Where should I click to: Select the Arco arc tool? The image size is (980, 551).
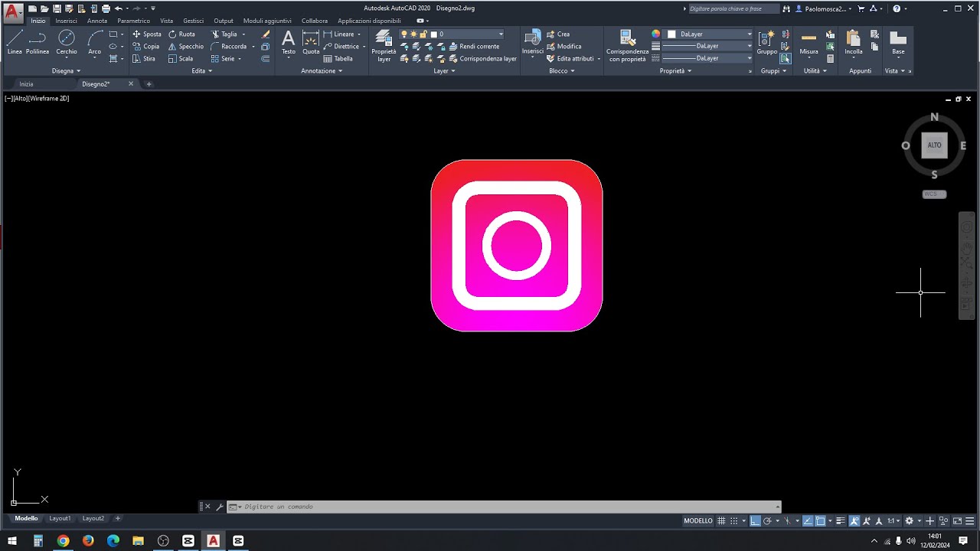pyautogui.click(x=95, y=42)
